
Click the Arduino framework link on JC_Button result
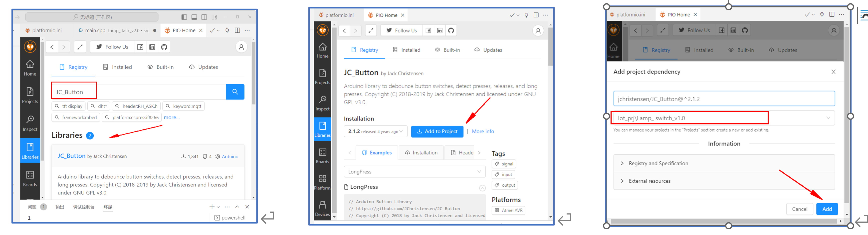point(230,156)
